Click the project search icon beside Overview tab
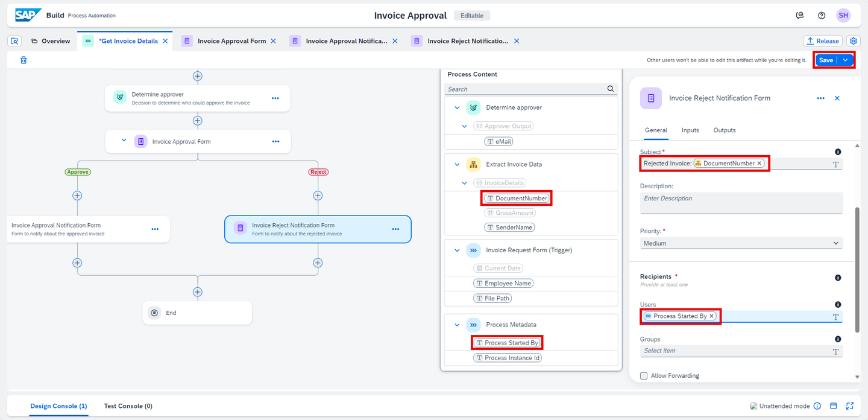The height and width of the screenshot is (420, 868). pos(16,41)
